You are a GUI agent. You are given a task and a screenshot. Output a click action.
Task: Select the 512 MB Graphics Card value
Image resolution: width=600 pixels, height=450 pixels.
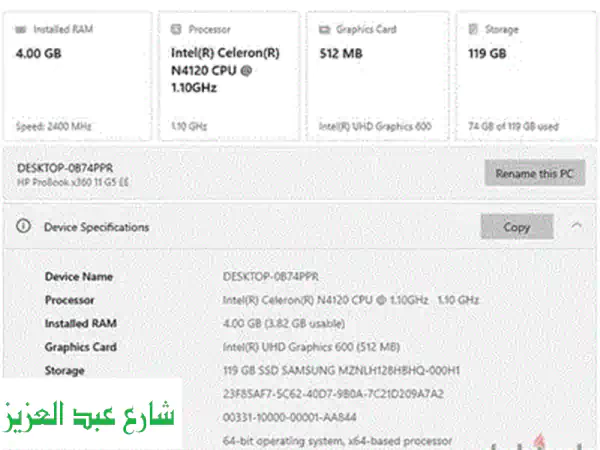(341, 53)
